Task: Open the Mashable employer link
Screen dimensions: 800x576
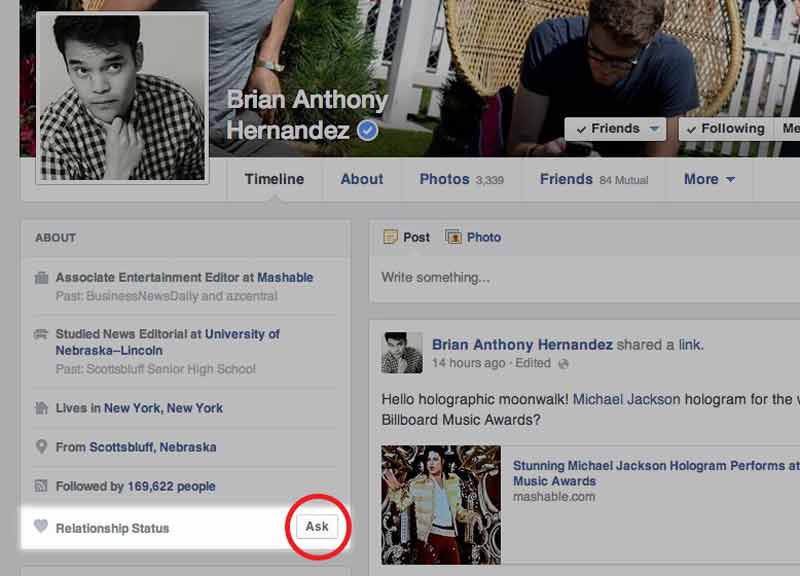Action: point(285,278)
